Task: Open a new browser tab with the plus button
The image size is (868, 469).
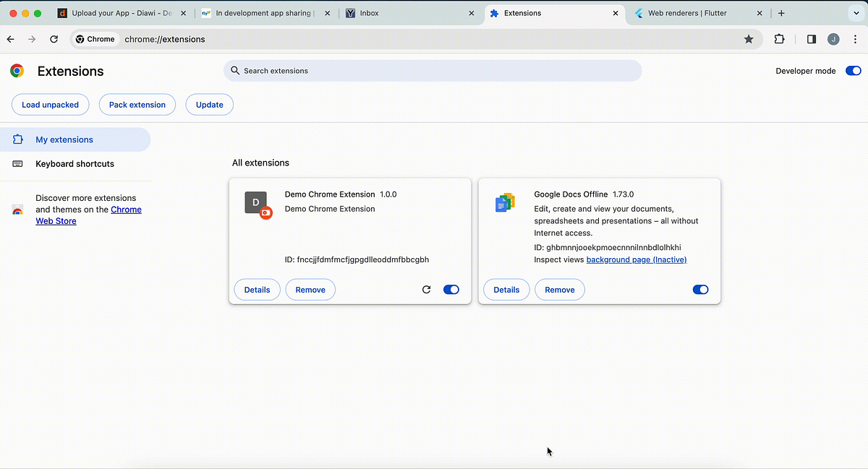Action: pos(781,13)
